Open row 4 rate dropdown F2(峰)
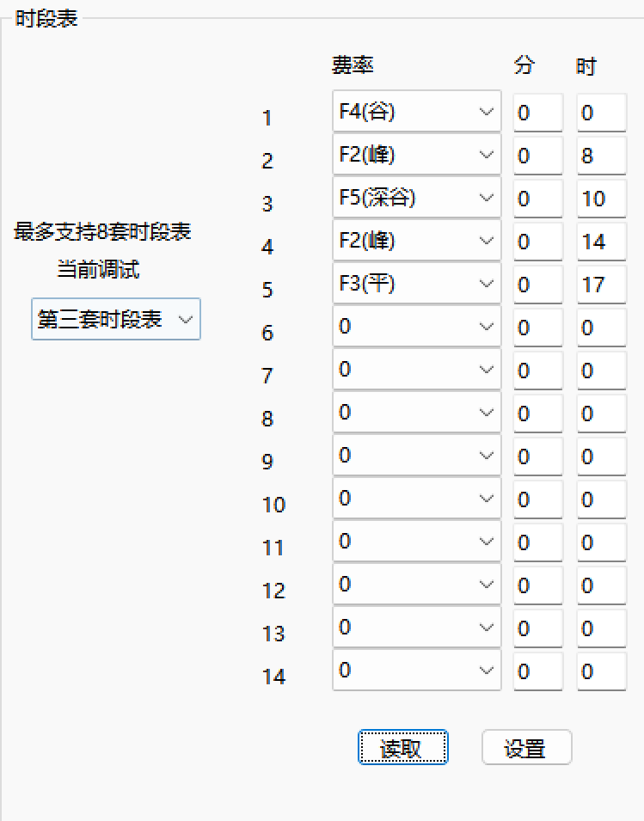644x821 pixels. [x=416, y=241]
